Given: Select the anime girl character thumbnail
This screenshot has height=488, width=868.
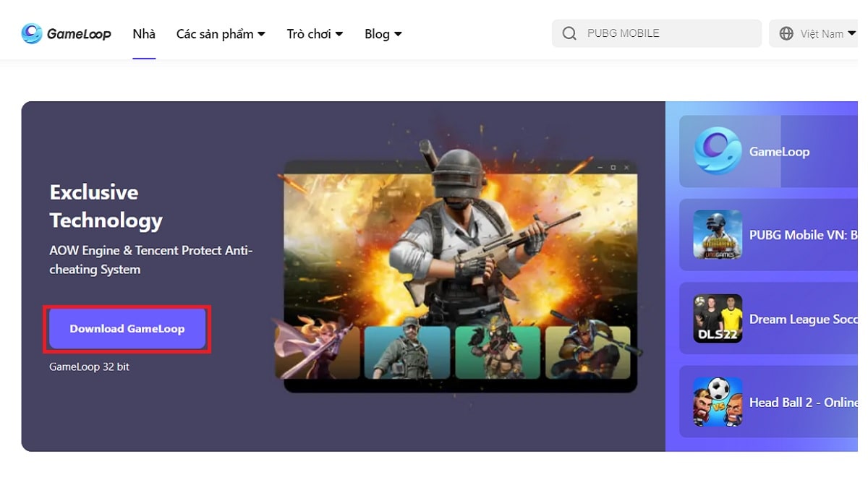Looking at the screenshot, I should (x=316, y=352).
